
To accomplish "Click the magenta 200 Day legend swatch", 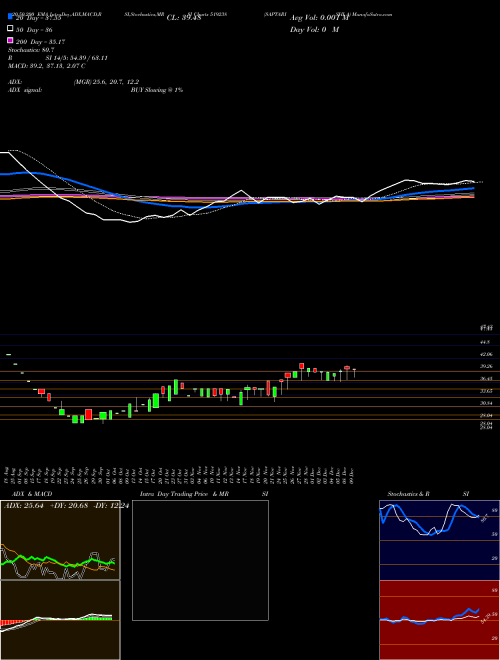I will (10, 40).
